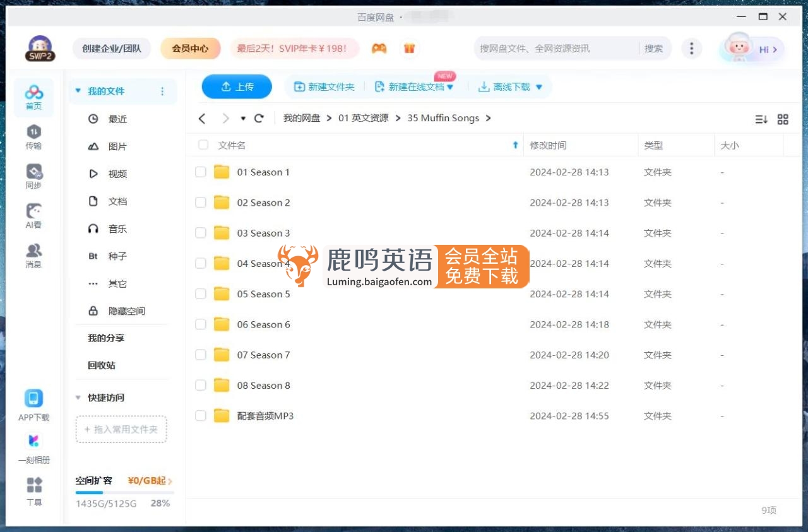Viewport: 808px width, 532px height.
Task: Click the SVIP2 user avatar
Action: point(40,49)
